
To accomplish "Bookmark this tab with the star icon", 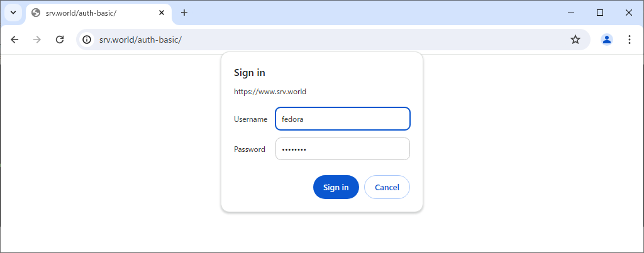I will click(x=575, y=40).
